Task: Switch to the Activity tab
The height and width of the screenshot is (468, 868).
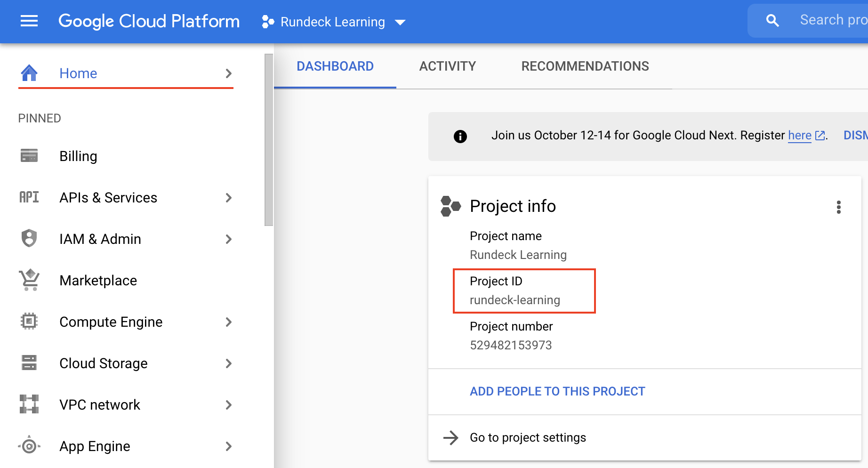Action: 448,66
